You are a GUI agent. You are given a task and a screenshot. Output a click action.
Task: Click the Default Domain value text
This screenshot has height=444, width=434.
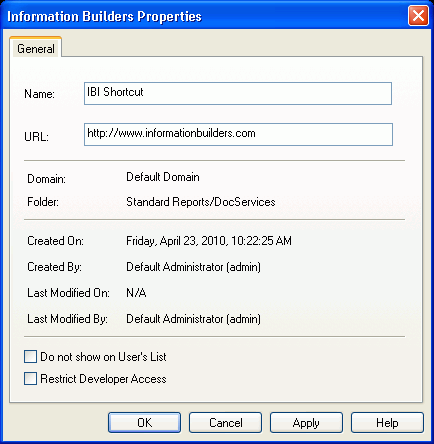click(x=163, y=177)
